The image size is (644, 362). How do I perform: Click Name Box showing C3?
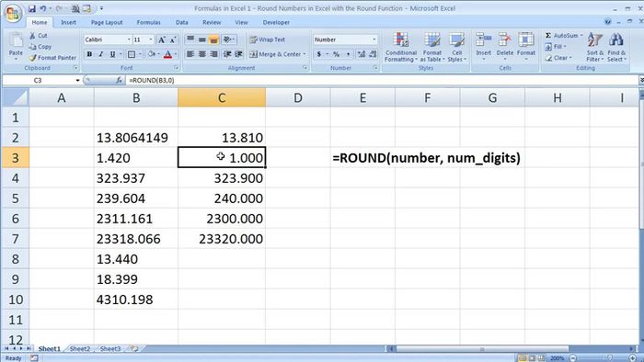(38, 80)
